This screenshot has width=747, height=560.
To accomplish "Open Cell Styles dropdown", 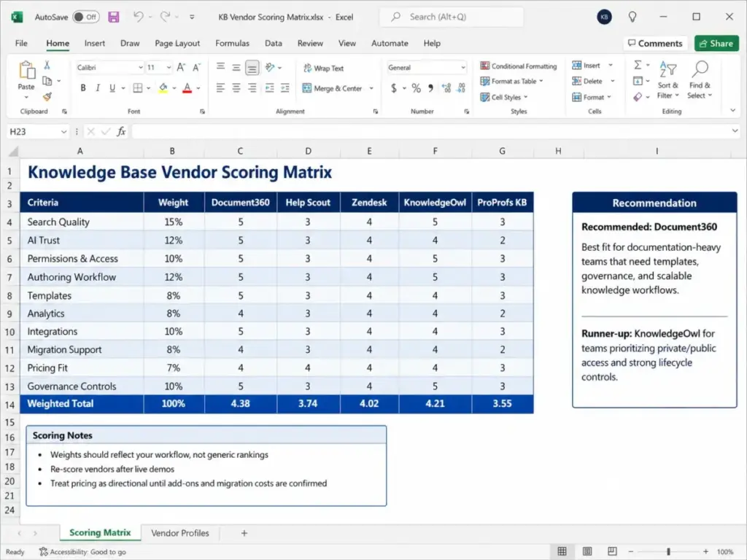I will coord(504,97).
